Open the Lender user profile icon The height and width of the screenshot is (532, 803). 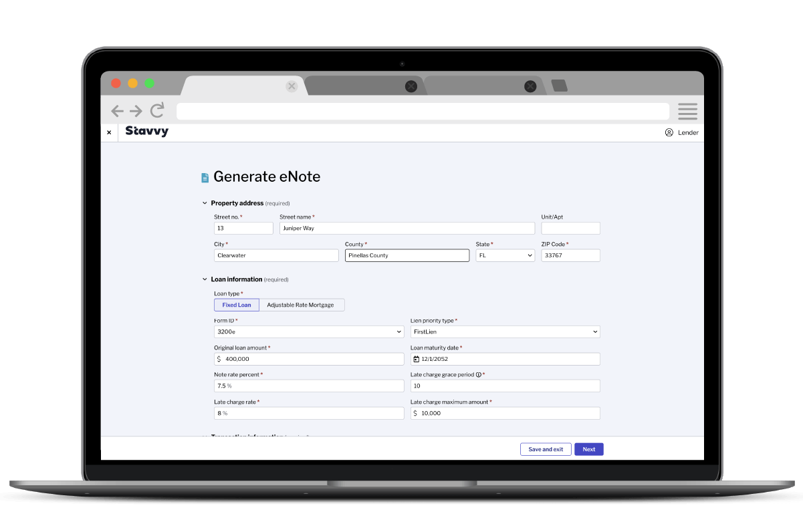(669, 132)
